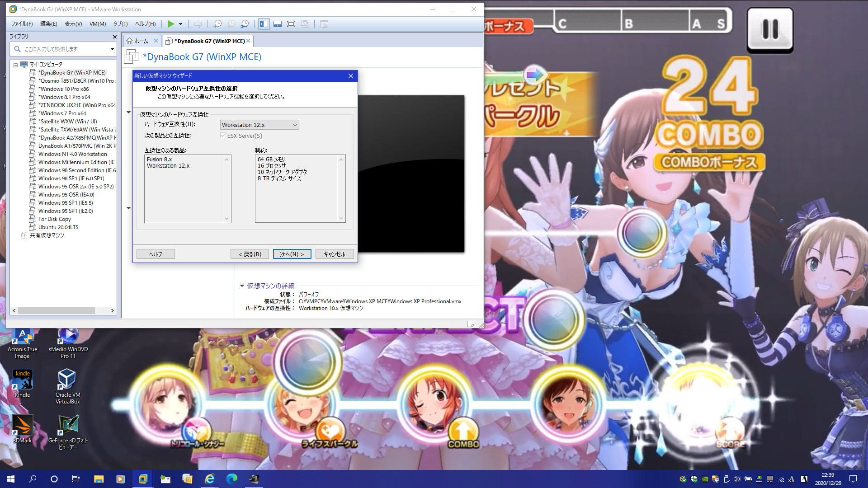Viewport: 868px width, 488px height.
Task: Open GeForce 3D フォトビューアー desktop icon
Action: click(68, 432)
